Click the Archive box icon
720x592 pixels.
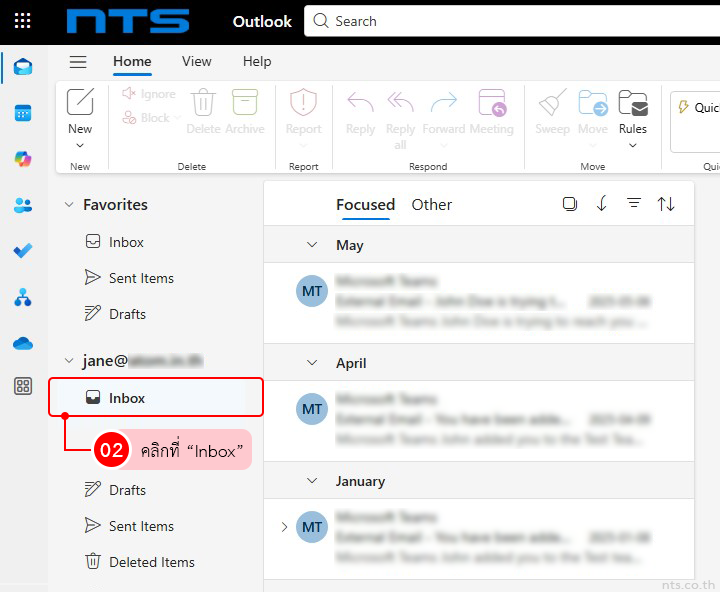(x=245, y=101)
